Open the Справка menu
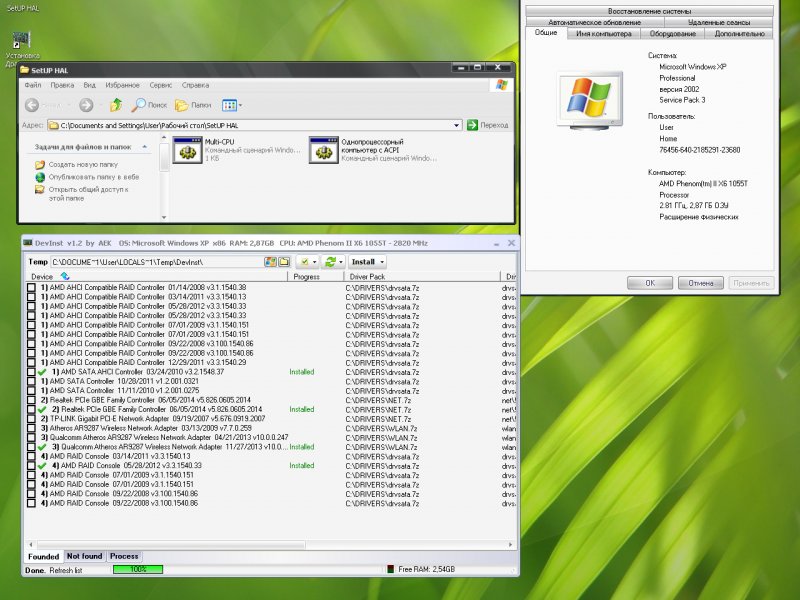This screenshot has height=600, width=800. (x=195, y=85)
